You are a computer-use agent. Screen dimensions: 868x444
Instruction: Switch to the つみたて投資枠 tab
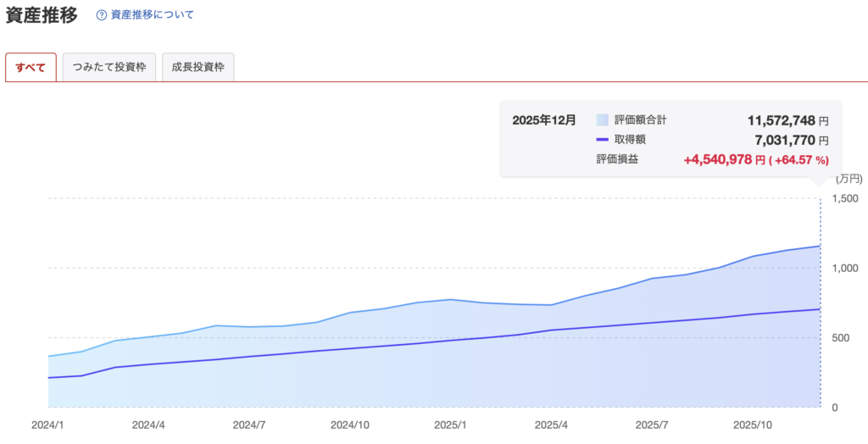pos(109,68)
